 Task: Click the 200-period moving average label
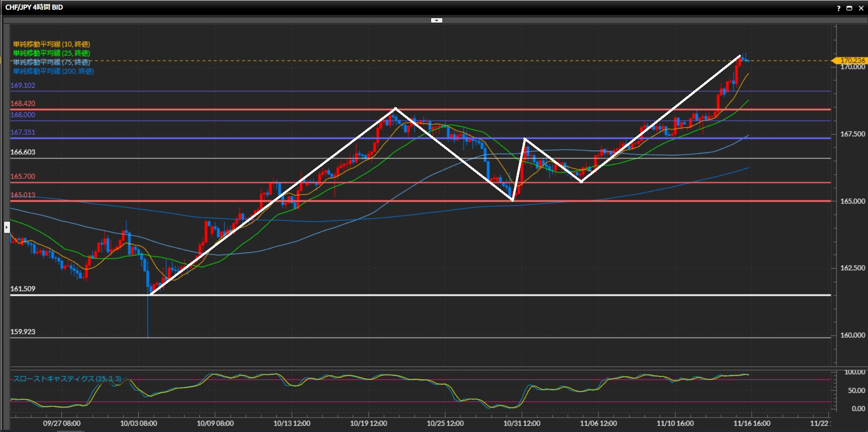click(x=53, y=71)
